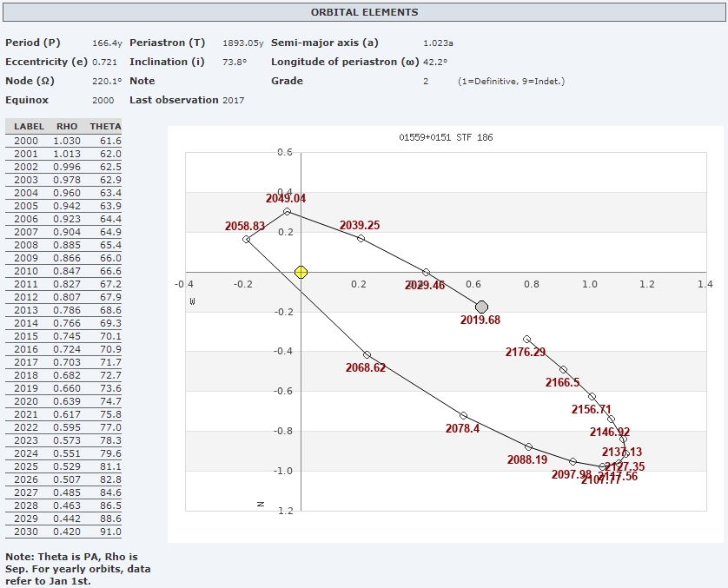The height and width of the screenshot is (588, 728).
Task: Select the 2019 row in ephemeris table
Action: point(65,388)
